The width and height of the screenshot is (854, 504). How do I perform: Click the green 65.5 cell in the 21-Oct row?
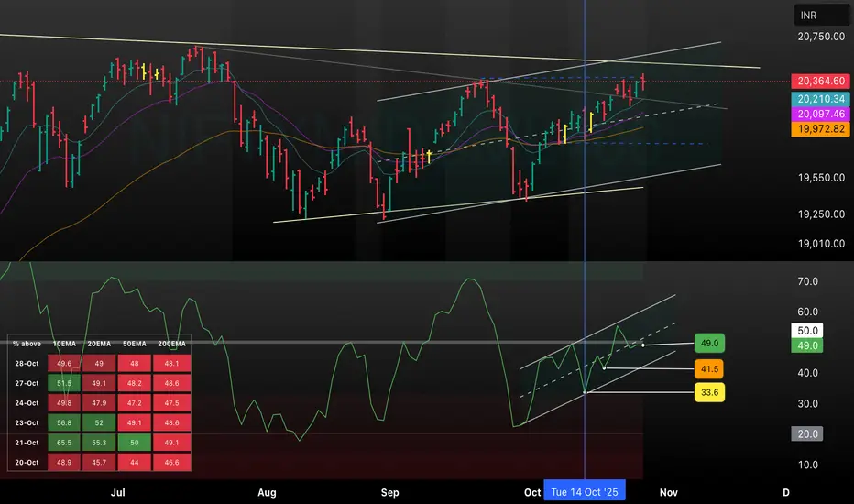click(64, 443)
